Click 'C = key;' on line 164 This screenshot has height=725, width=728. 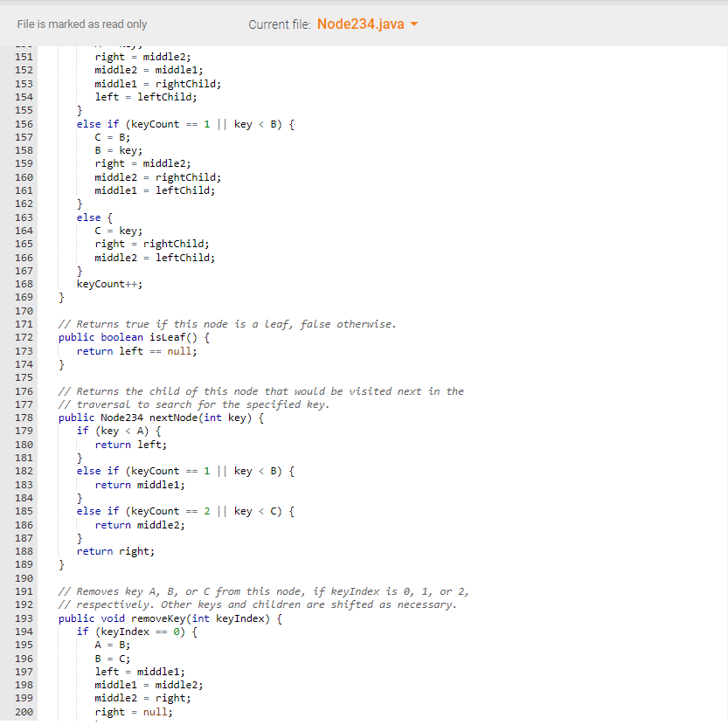click(119, 231)
